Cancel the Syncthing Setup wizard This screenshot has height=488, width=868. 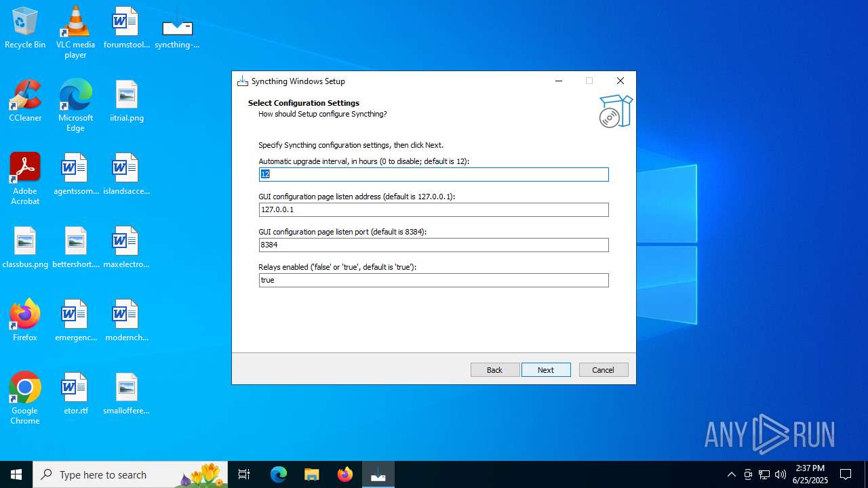[x=604, y=370]
